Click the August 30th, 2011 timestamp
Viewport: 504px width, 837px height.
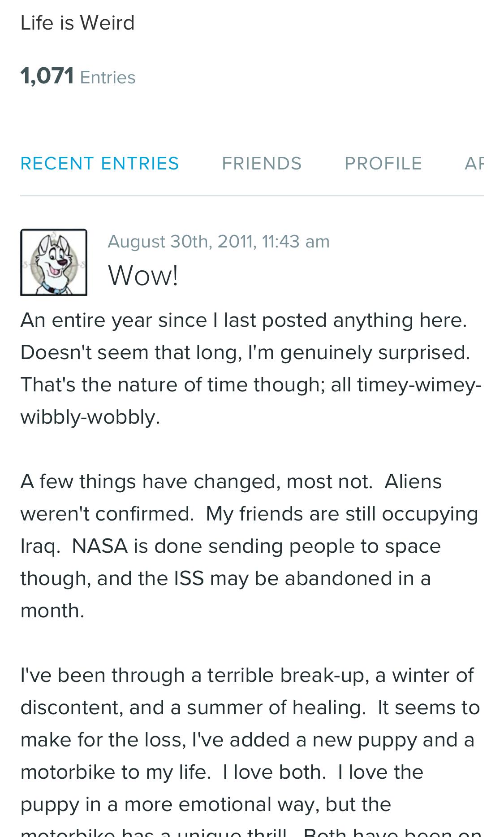point(218,242)
